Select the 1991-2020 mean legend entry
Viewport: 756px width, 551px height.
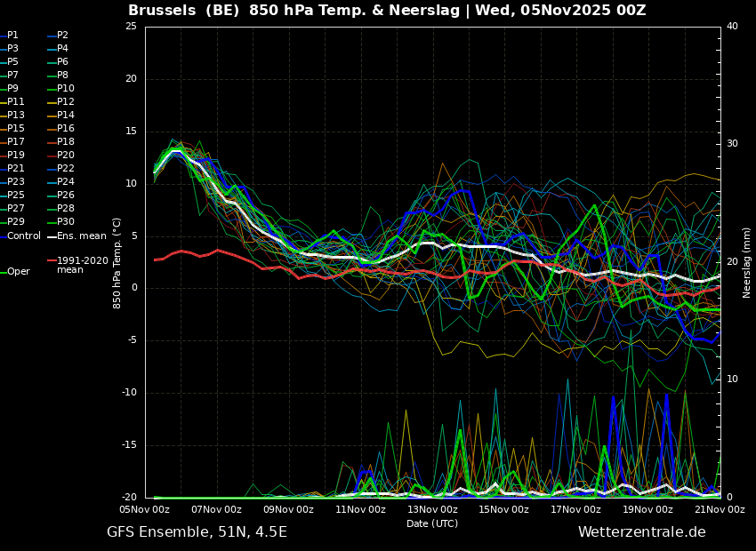pyautogui.click(x=78, y=265)
